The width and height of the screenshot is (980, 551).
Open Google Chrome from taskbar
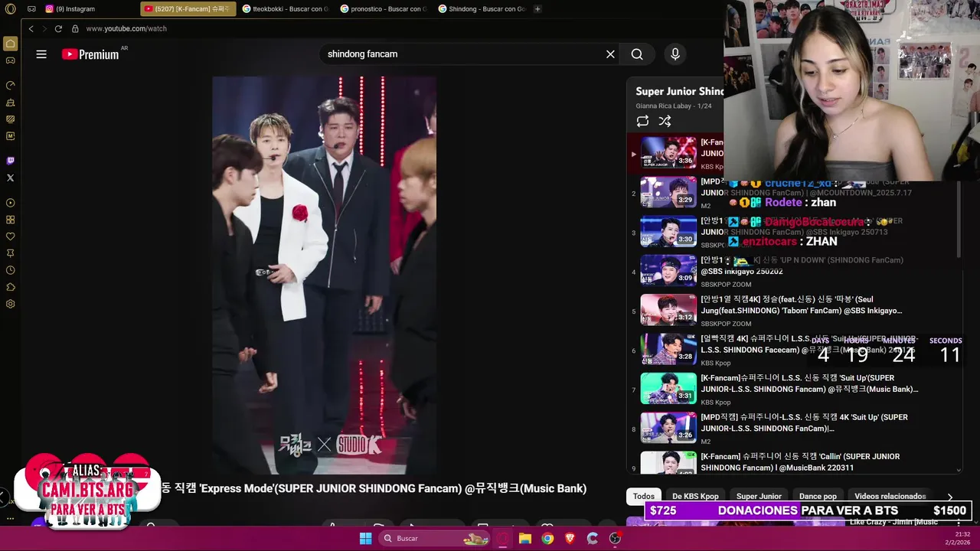(547, 538)
